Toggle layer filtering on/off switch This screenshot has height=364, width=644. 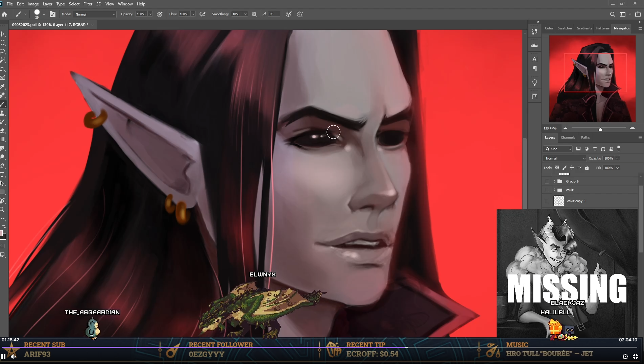point(619,148)
